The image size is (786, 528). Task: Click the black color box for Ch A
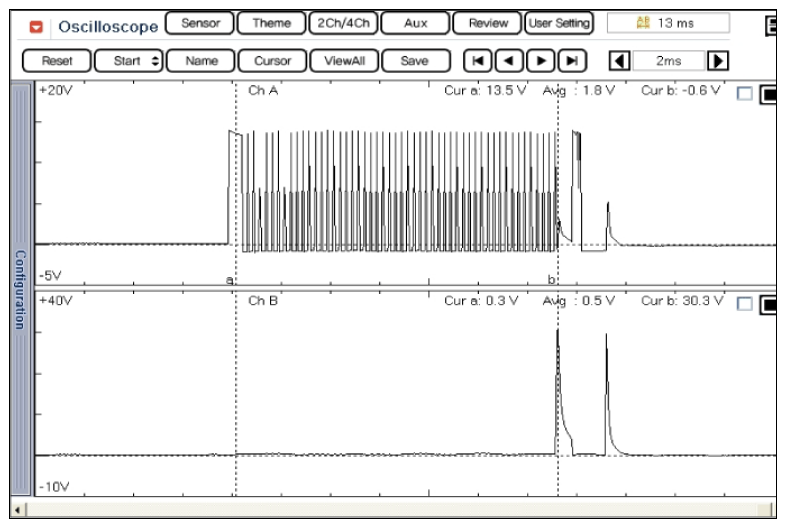coord(770,95)
